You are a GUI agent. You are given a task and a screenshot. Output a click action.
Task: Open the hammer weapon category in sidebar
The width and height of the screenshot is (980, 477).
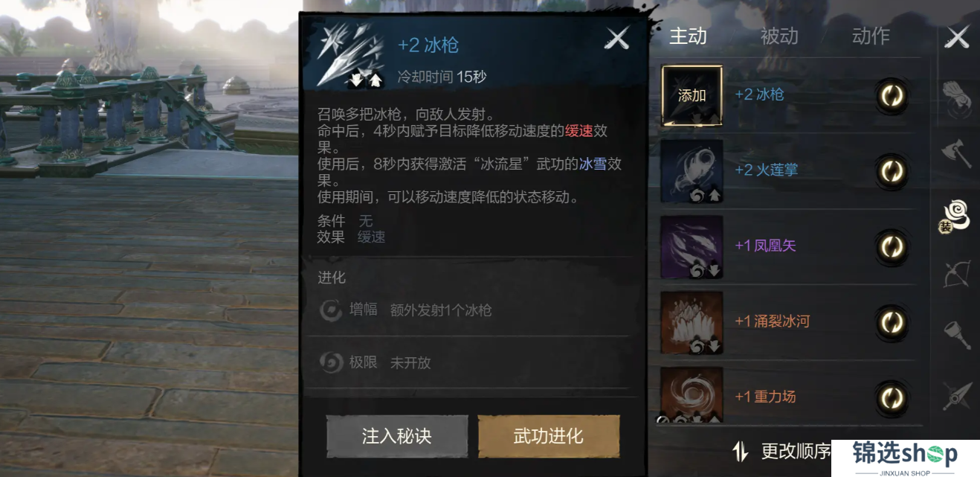tap(956, 335)
